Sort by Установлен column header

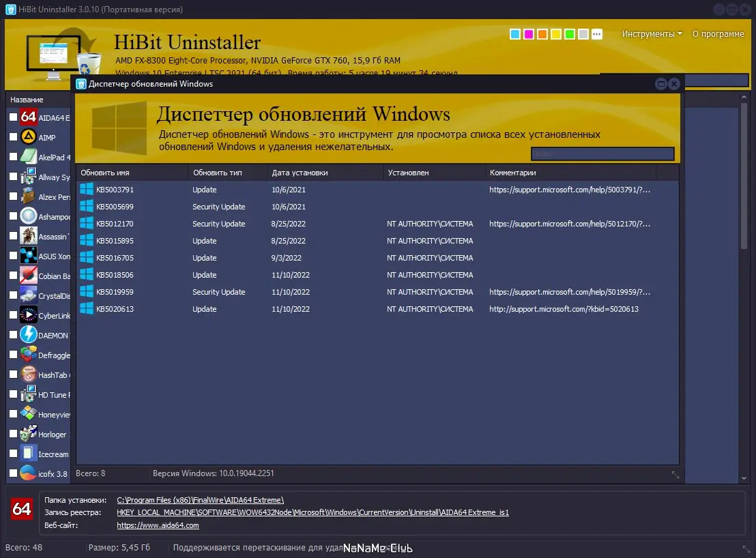[435, 173]
